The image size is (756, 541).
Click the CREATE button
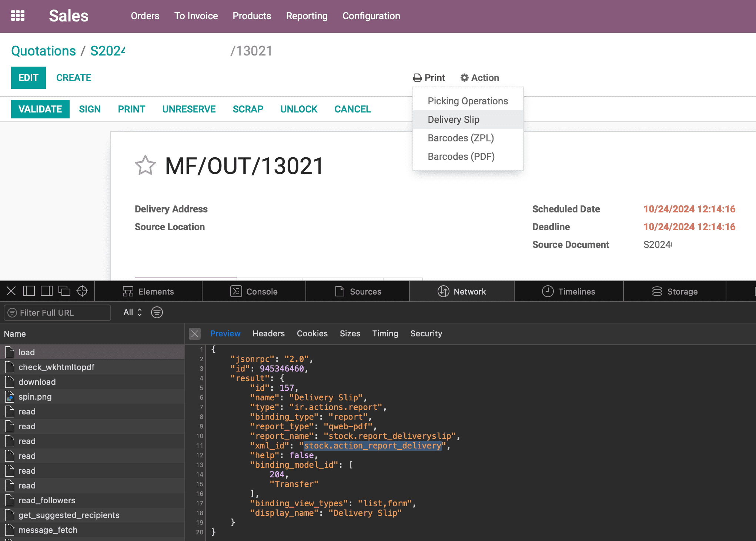[74, 78]
